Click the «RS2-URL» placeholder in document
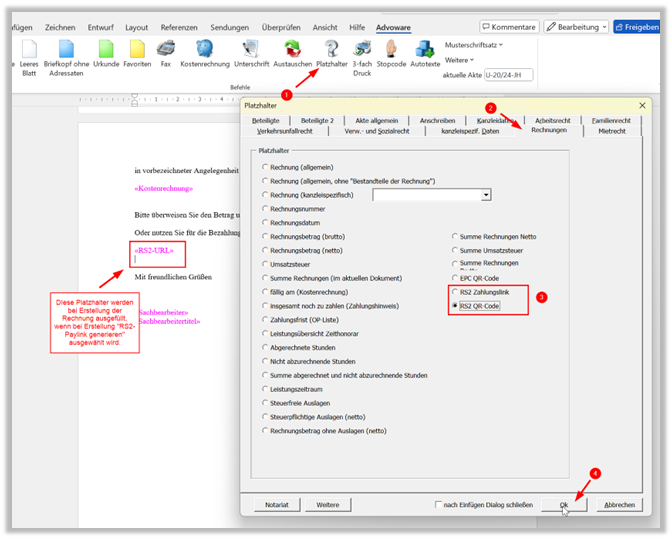 pos(154,250)
